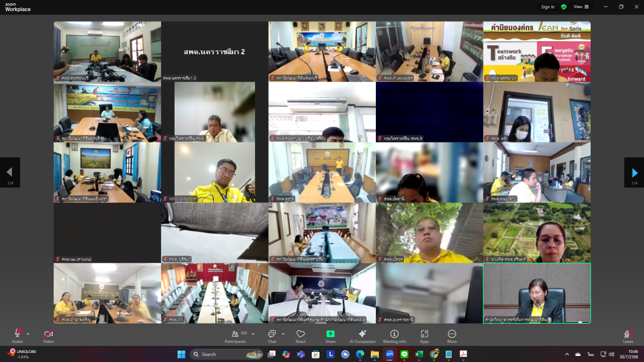The height and width of the screenshot is (362, 644).
Task: Open the Participants panel
Action: click(x=235, y=335)
